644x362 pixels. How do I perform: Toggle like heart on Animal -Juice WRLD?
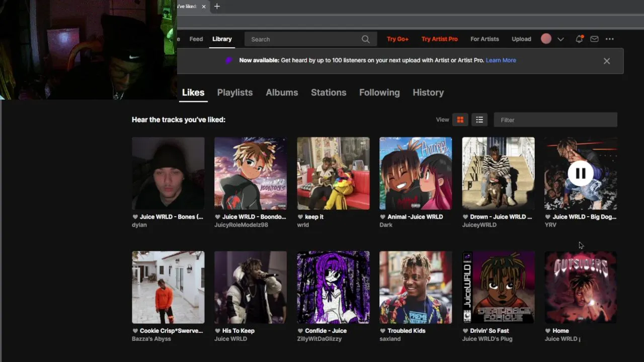pyautogui.click(x=382, y=217)
